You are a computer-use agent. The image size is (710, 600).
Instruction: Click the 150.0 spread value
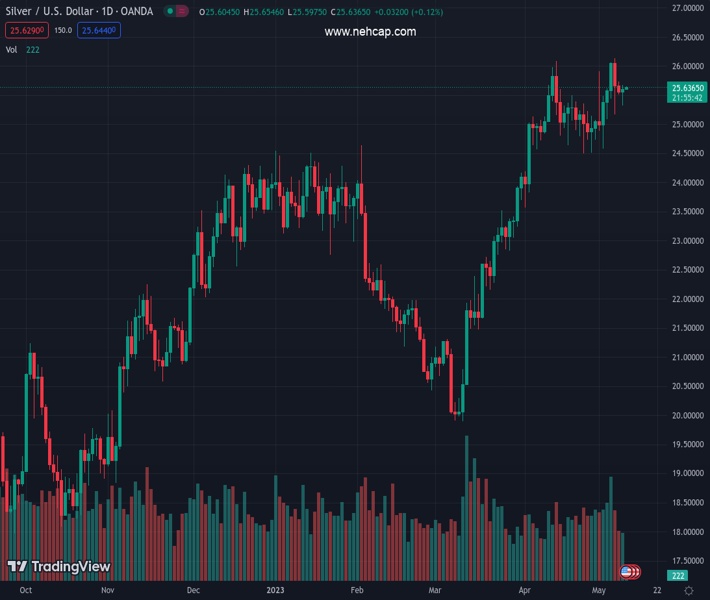[62, 30]
